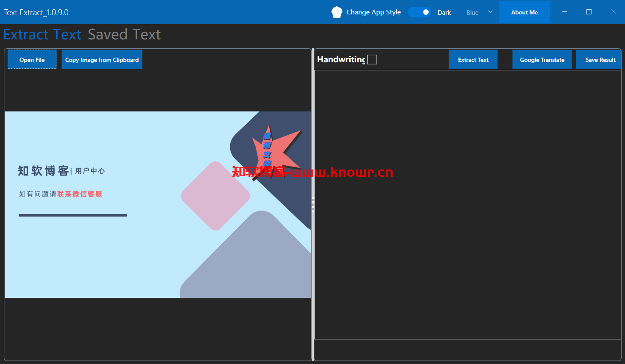Screen dimensions: 625x364
Task: Maximize the Text Extract window
Action: coord(589,12)
